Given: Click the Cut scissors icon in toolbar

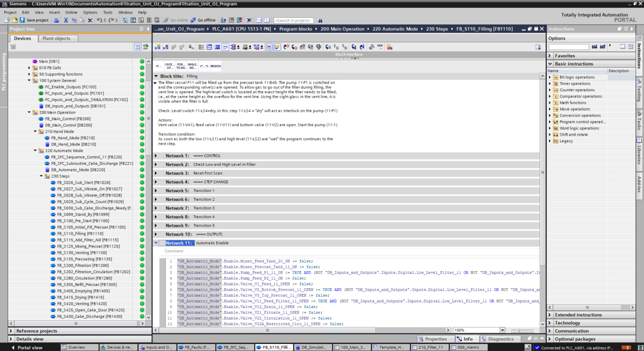Looking at the screenshot, I should [x=65, y=20].
